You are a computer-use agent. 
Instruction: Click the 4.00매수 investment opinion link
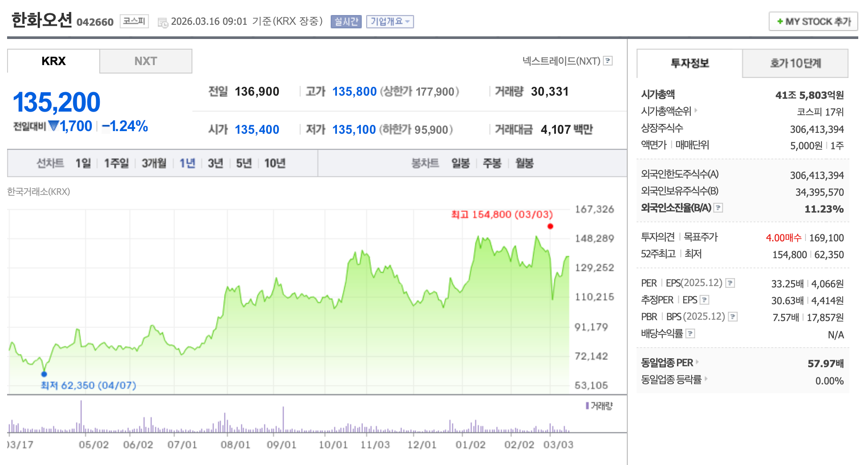point(783,238)
